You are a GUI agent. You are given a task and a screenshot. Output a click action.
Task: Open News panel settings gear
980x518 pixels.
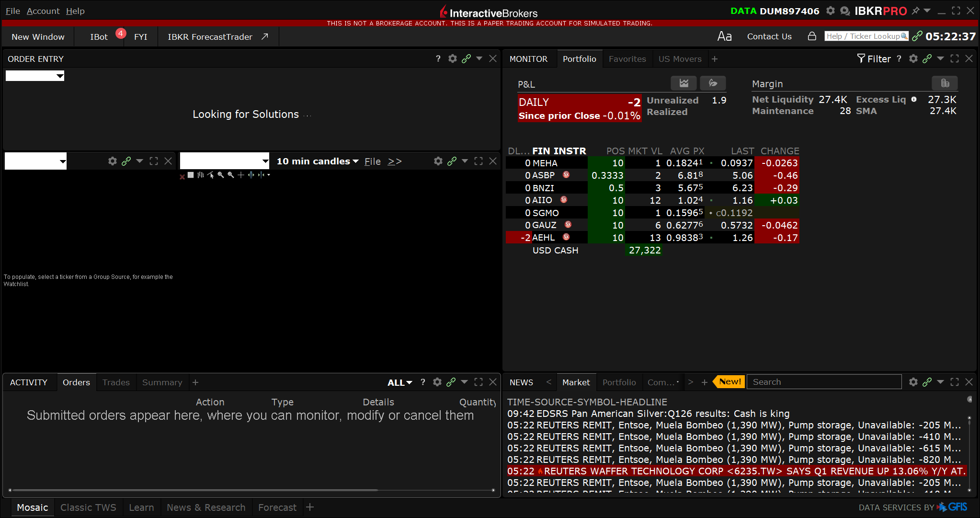click(913, 382)
